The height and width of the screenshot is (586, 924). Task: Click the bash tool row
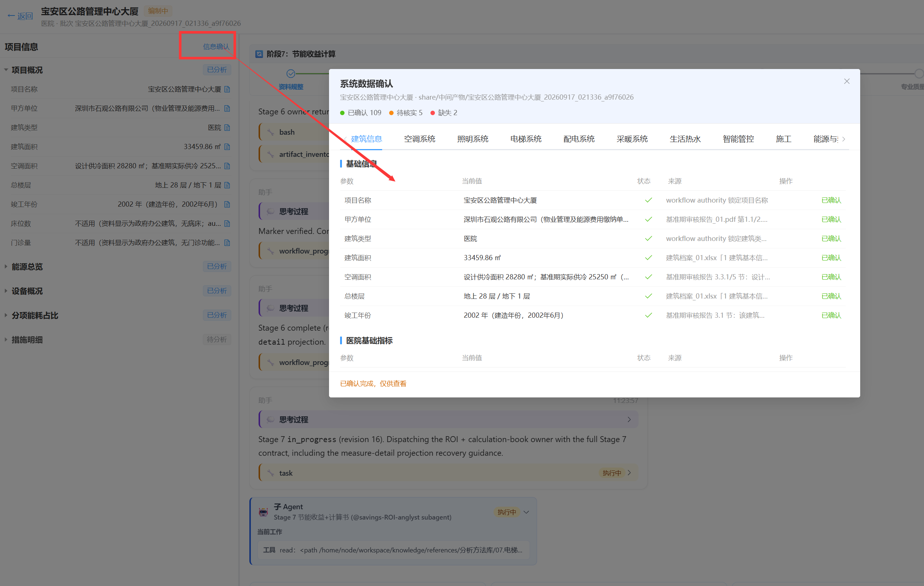pos(294,132)
